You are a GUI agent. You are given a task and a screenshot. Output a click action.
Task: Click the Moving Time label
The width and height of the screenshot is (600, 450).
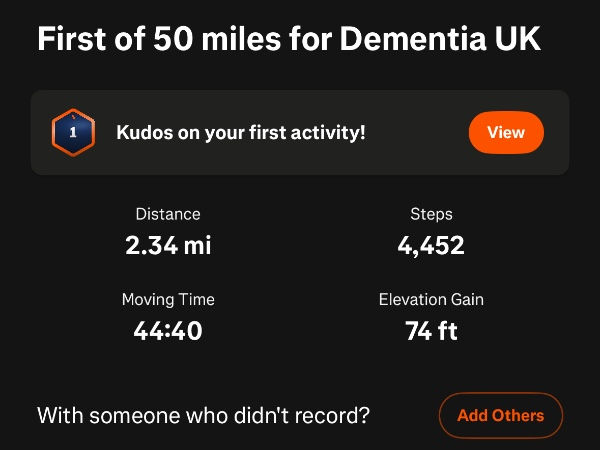(168, 300)
